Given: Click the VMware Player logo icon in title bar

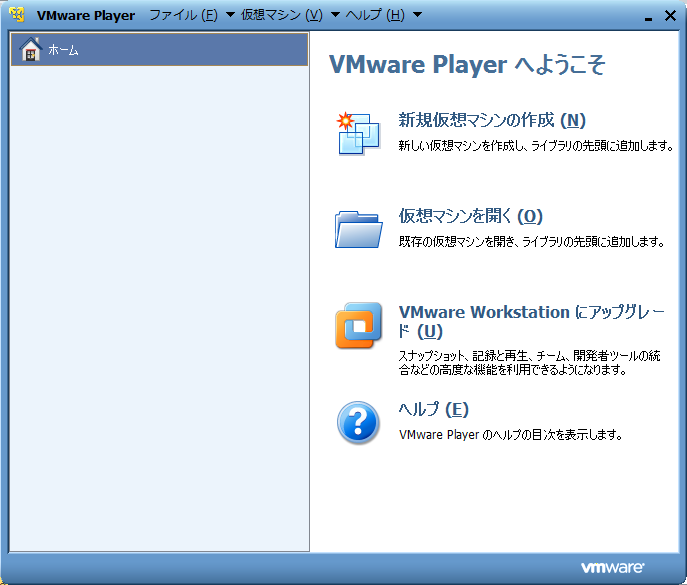Looking at the screenshot, I should click(x=17, y=14).
